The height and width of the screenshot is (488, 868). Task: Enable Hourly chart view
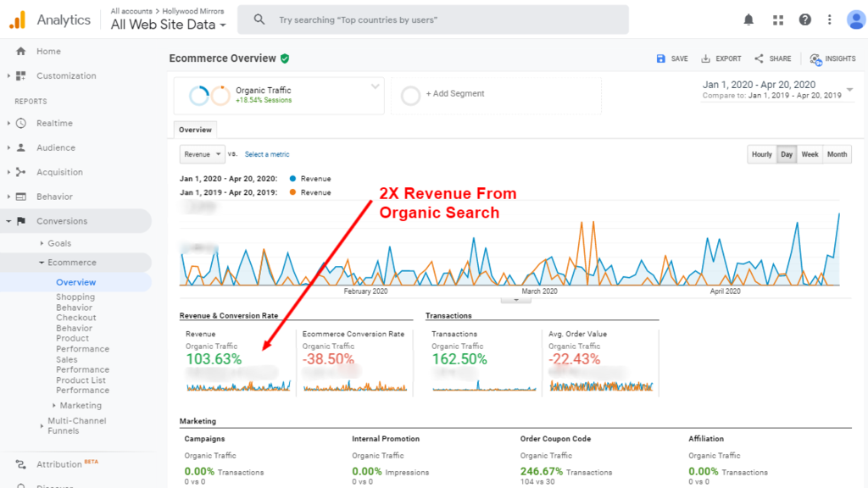pos(761,154)
